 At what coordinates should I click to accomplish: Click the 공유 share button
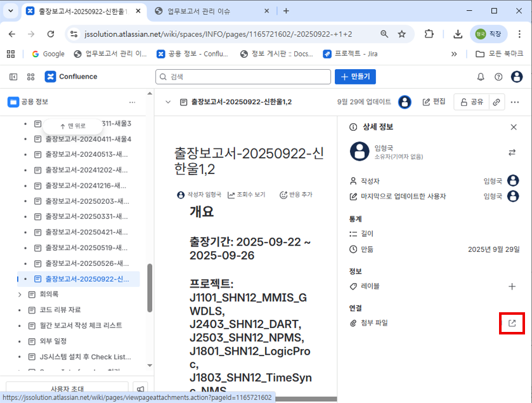471,102
